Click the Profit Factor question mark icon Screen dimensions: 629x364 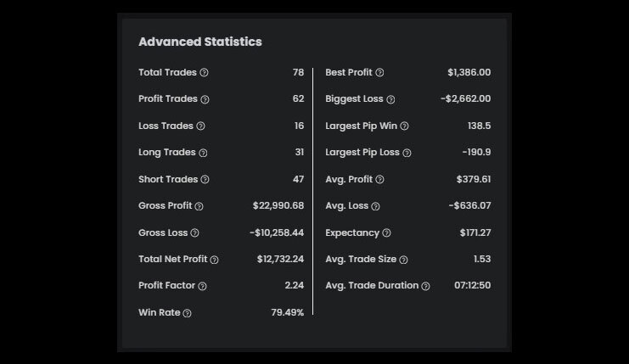pos(202,286)
